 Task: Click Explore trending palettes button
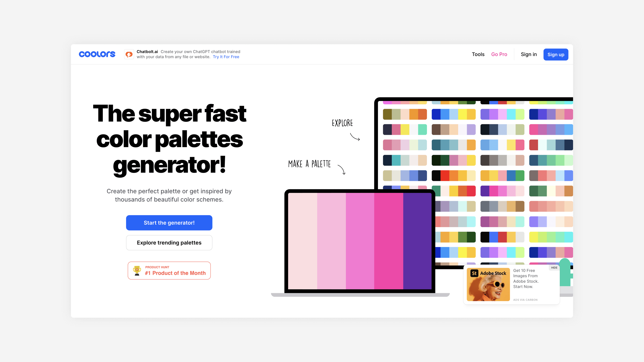[x=169, y=242]
